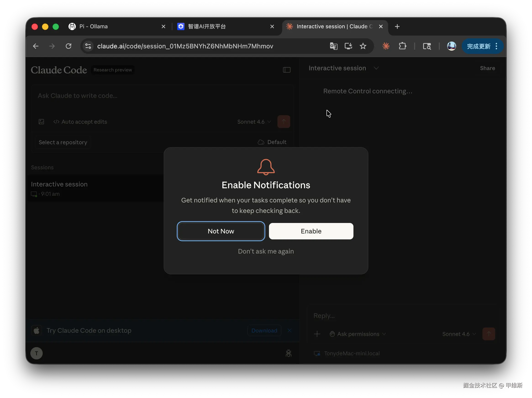Expand the Ask permissions dropdown
The image size is (532, 398).
click(x=358, y=334)
